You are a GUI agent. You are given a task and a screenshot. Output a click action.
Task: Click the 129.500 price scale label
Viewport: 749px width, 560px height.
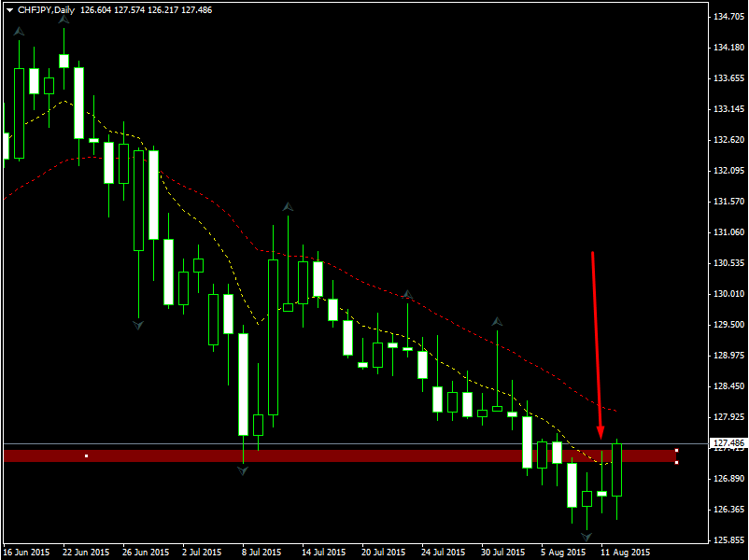(x=729, y=325)
